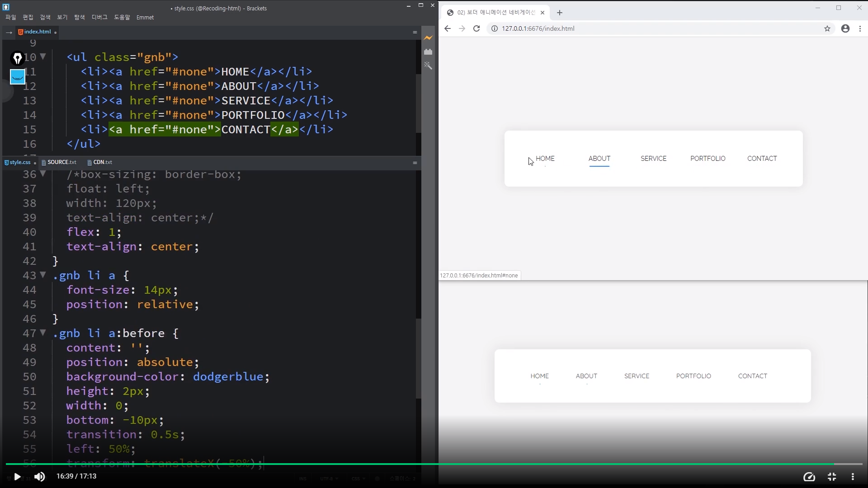Exit full screen in video player
The height and width of the screenshot is (488, 868).
coord(832,477)
